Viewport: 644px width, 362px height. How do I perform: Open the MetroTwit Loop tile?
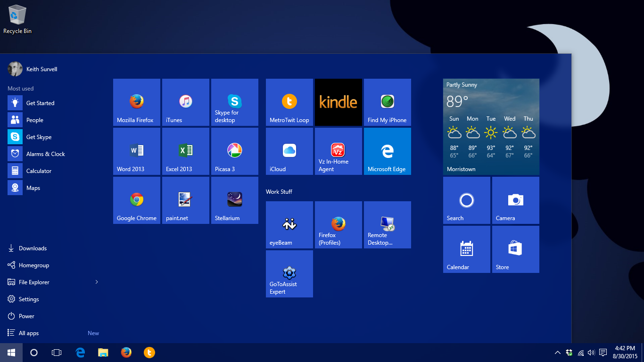point(289,102)
